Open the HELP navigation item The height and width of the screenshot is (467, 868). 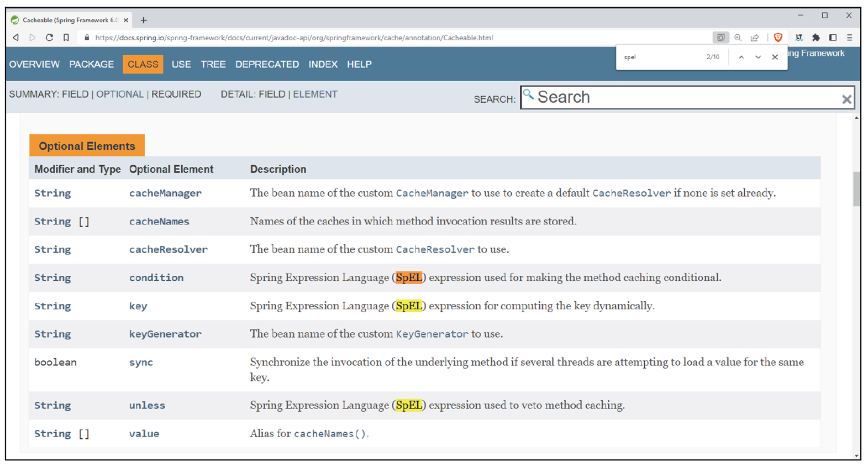tap(359, 64)
